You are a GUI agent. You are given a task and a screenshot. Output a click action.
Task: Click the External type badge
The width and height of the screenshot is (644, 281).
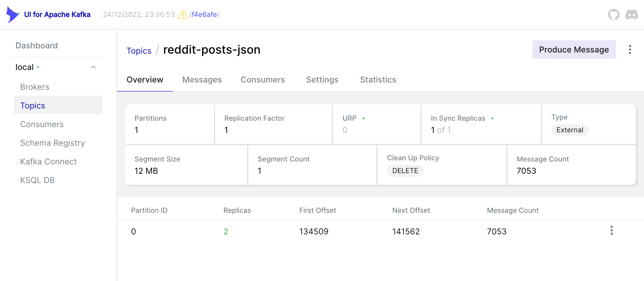(x=570, y=130)
